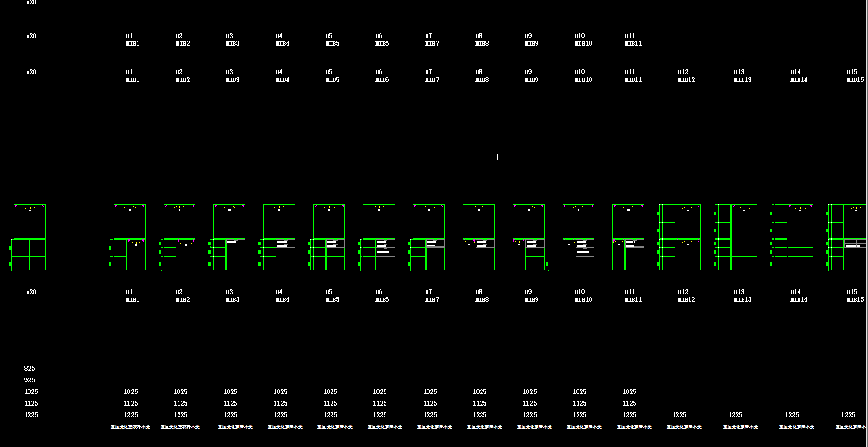Click the 825 dimension text

click(x=29, y=368)
